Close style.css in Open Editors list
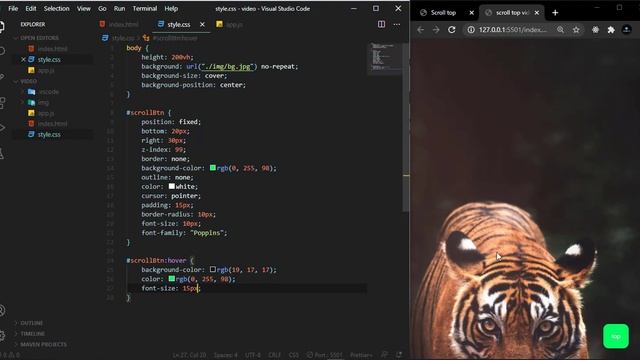The height and width of the screenshot is (360, 640). point(23,60)
